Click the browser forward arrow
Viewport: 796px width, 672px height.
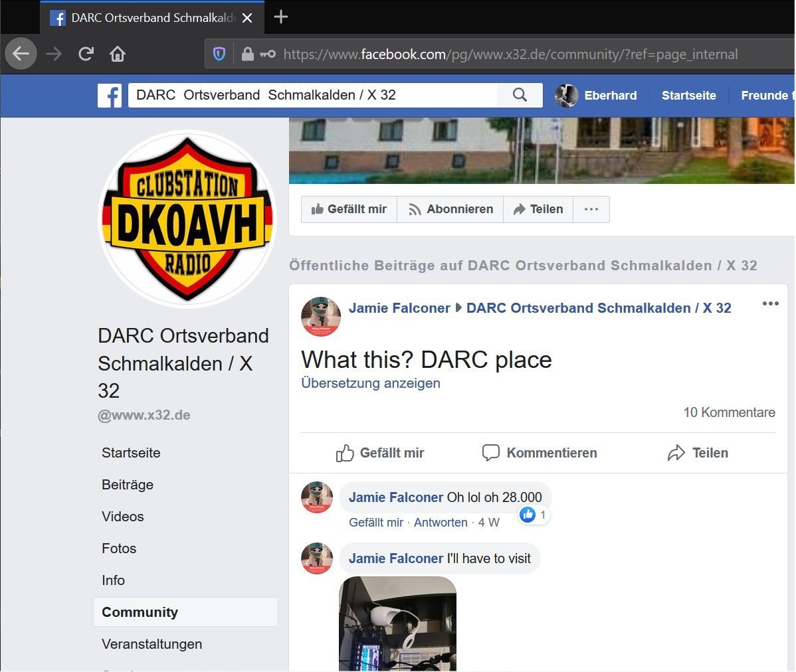[x=53, y=53]
